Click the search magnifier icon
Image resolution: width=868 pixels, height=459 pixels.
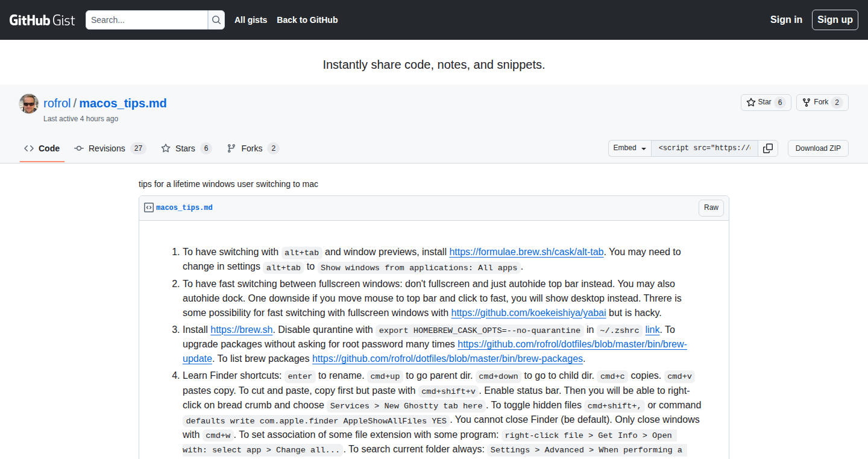216,20
